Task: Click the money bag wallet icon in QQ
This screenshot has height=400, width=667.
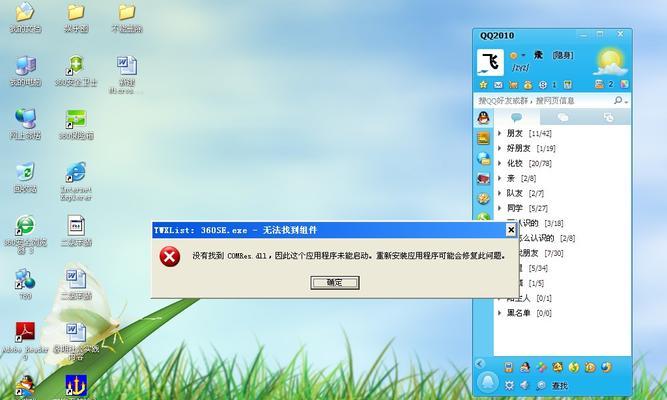Action: (x=528, y=85)
